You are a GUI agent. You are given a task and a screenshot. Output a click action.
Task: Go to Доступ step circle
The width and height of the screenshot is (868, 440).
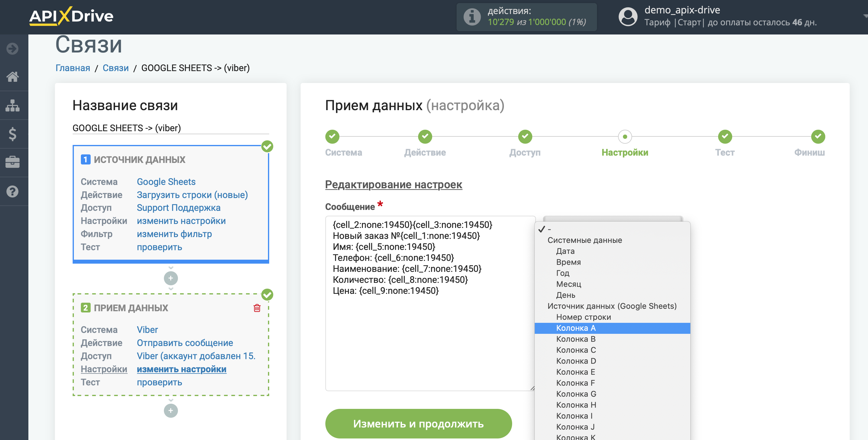coord(525,136)
